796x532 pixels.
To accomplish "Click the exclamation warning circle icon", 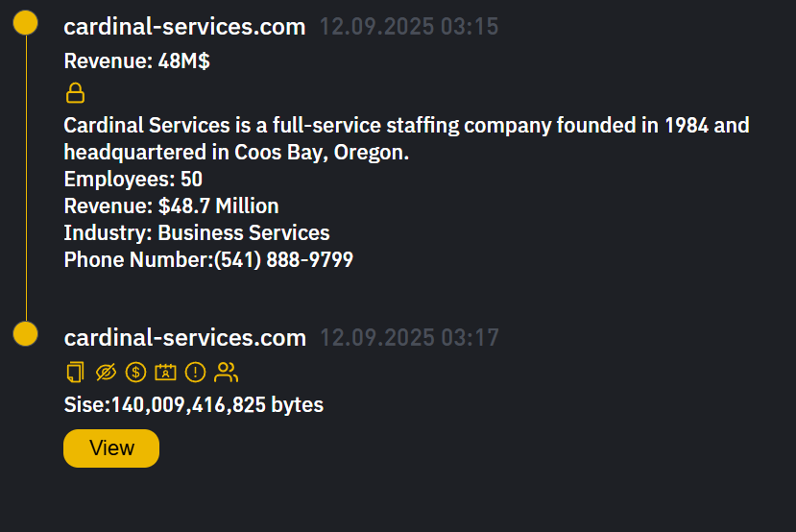I will [x=195, y=372].
